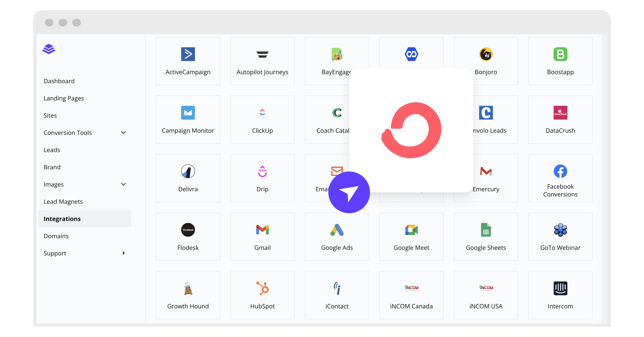Click the Campaign Monitor label

pos(188,131)
